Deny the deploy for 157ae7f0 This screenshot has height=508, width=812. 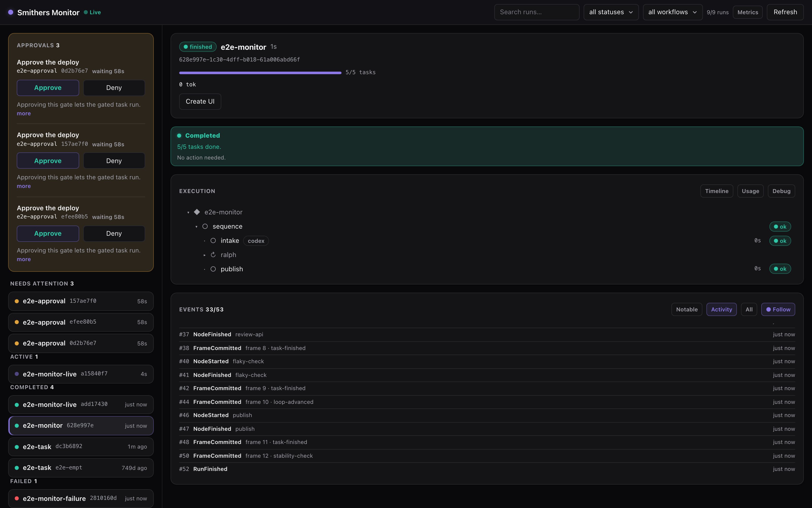(x=114, y=161)
